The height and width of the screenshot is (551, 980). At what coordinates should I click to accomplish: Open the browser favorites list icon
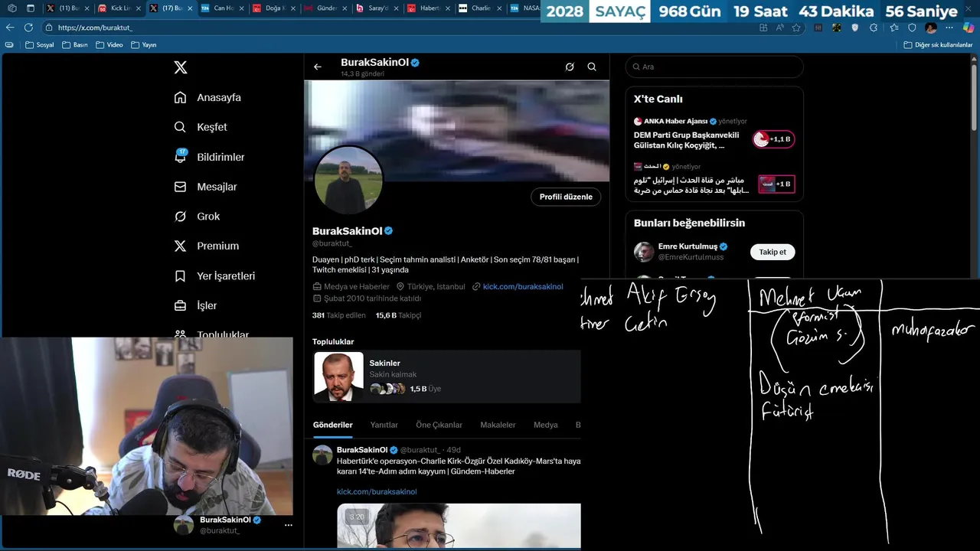893,28
